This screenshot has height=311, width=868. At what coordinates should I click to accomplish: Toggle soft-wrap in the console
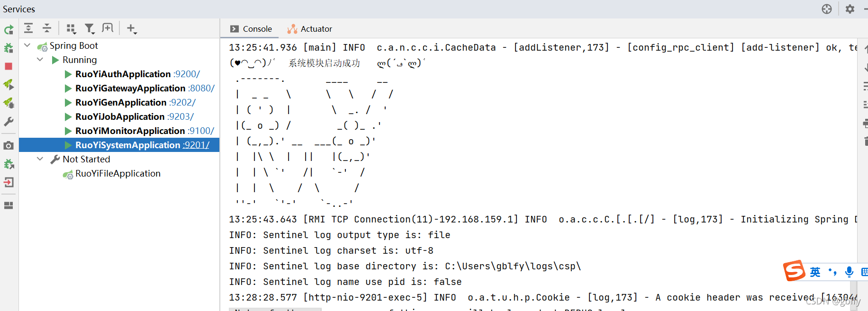[x=866, y=86]
